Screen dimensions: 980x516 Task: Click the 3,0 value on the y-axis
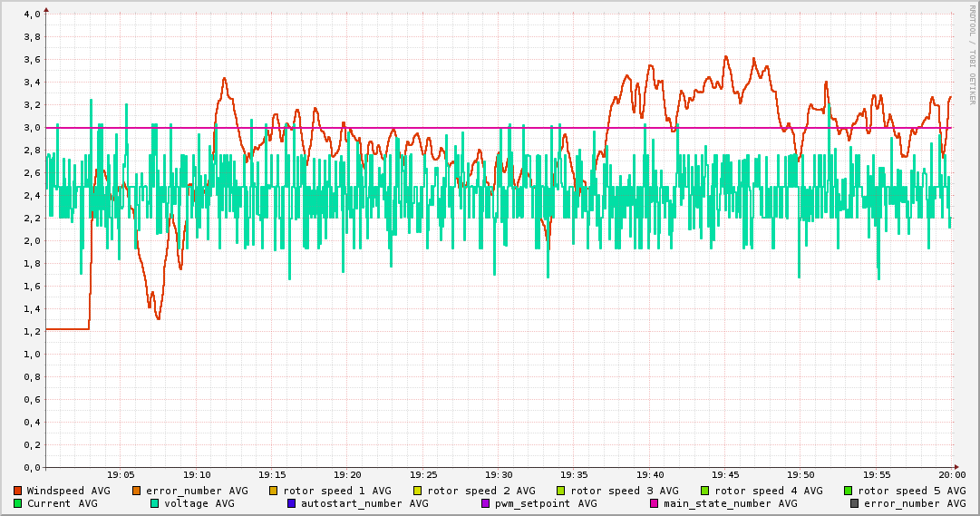(33, 128)
